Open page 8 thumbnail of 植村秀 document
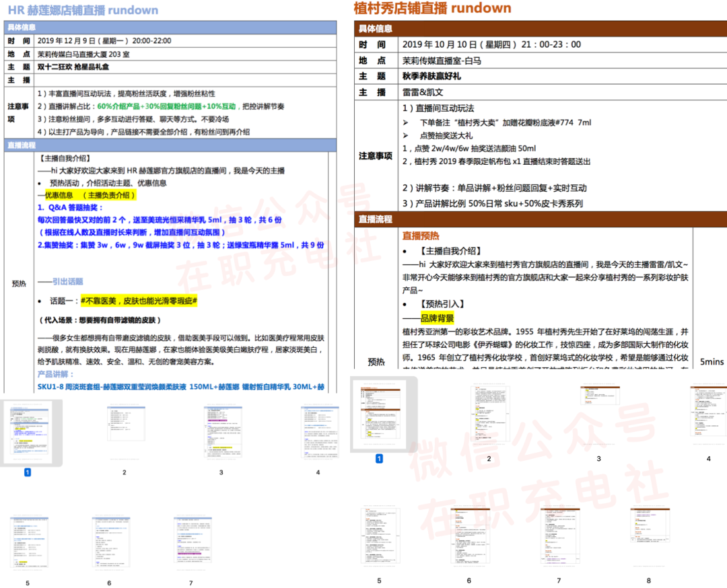The height and width of the screenshot is (588, 727). pos(650,525)
